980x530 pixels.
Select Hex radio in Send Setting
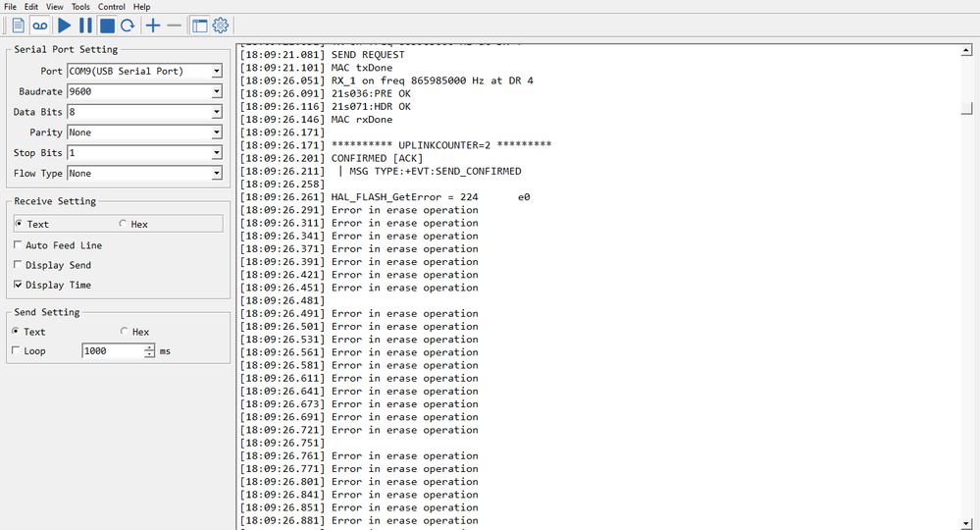tap(124, 332)
